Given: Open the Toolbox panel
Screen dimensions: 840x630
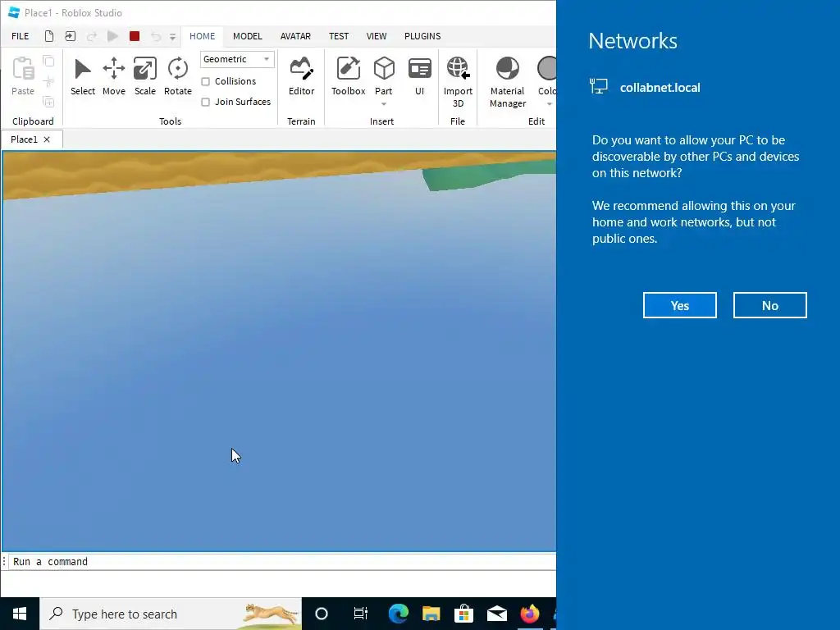Looking at the screenshot, I should point(348,77).
